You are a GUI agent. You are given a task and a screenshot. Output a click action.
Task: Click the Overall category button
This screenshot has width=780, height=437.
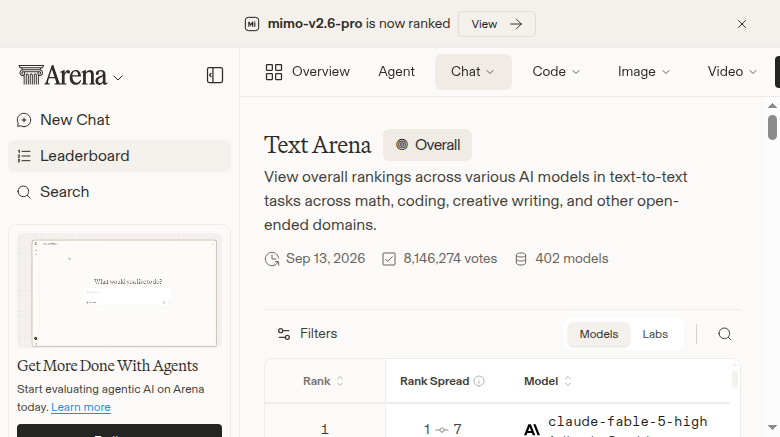[427, 145]
